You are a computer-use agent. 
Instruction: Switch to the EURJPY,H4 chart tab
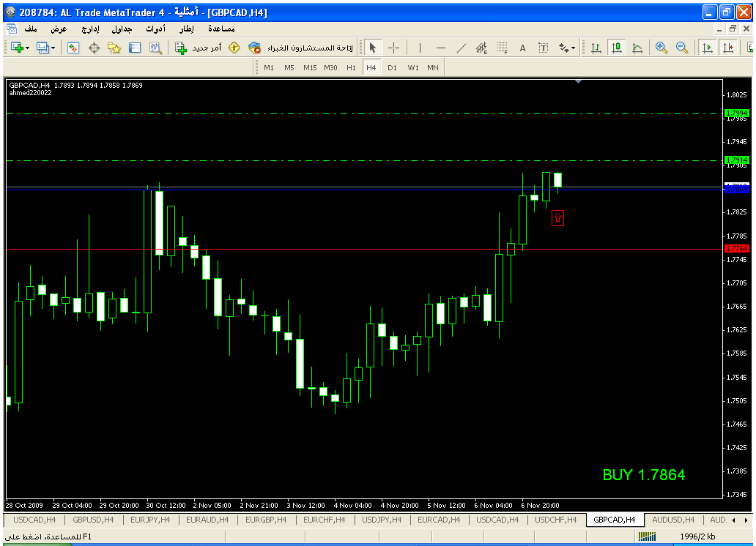click(x=152, y=520)
